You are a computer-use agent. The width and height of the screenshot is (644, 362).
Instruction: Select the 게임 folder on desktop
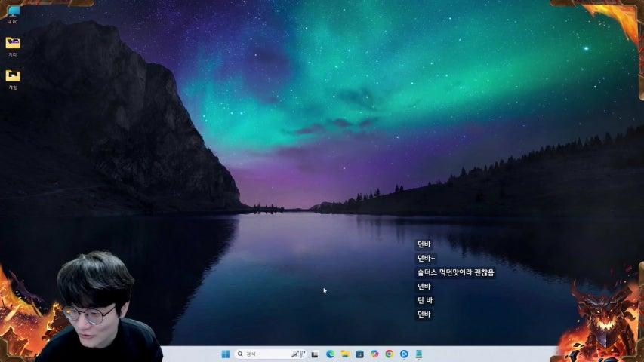13,76
